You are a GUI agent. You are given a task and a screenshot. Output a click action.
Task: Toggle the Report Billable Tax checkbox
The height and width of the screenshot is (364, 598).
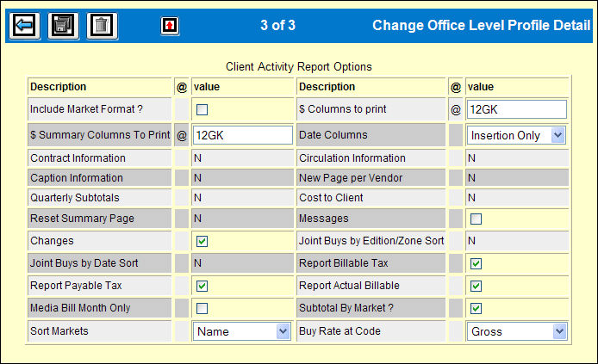pos(476,263)
